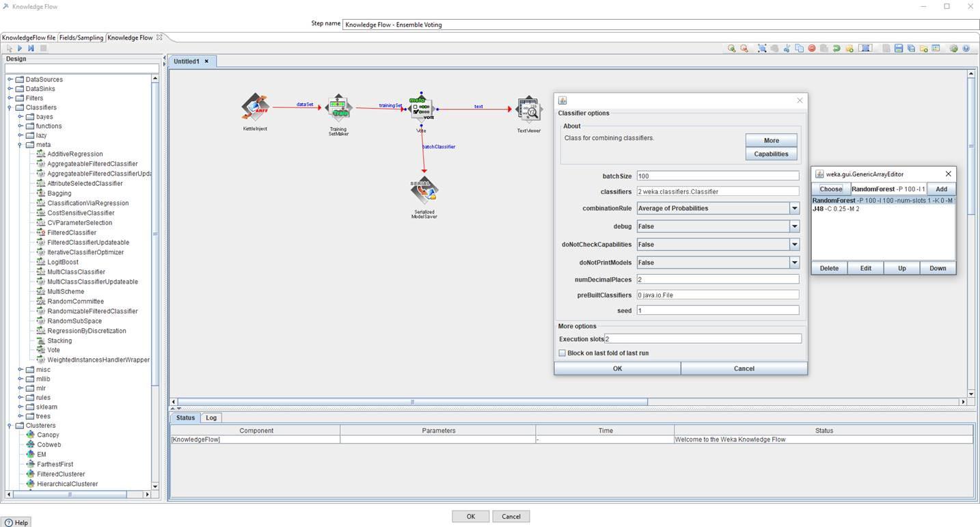
Task: Click the SerializedModelSaver node
Action: click(424, 191)
